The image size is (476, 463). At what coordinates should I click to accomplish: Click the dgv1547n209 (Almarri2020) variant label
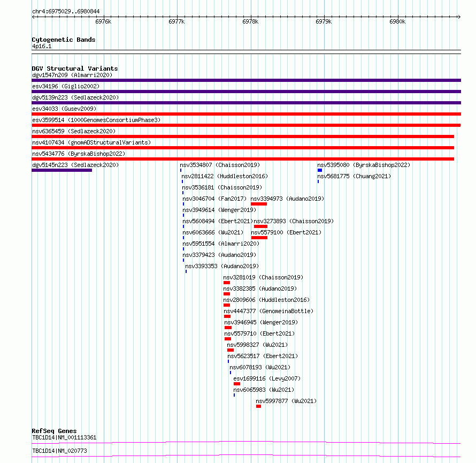coord(72,75)
